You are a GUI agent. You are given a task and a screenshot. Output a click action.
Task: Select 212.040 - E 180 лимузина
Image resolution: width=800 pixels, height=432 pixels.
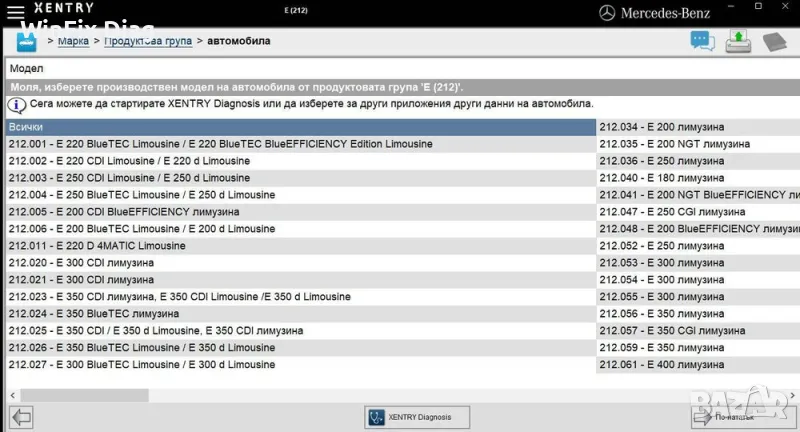[x=698, y=178]
